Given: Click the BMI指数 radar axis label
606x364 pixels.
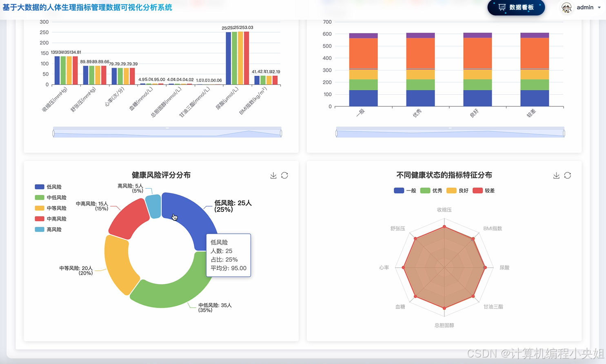Looking at the screenshot, I should click(x=493, y=229).
